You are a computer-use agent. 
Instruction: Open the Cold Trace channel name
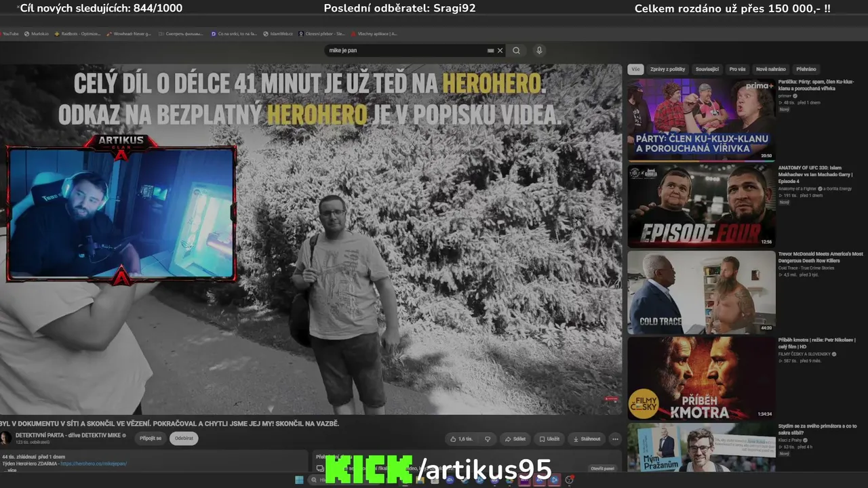tap(806, 268)
